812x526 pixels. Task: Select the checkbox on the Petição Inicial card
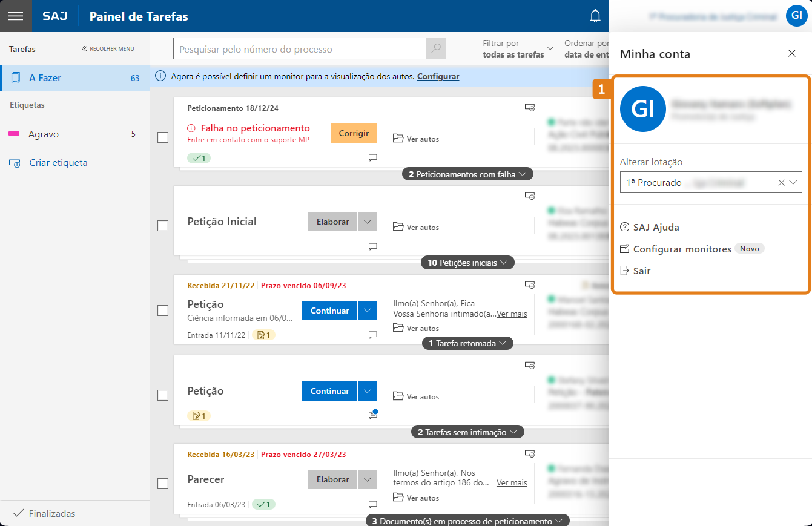pyautogui.click(x=162, y=226)
